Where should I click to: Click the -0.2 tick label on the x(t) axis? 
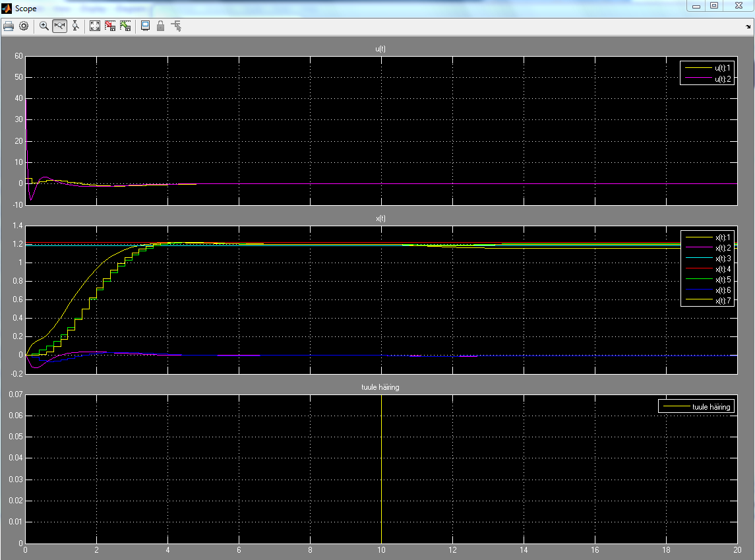tap(16, 373)
